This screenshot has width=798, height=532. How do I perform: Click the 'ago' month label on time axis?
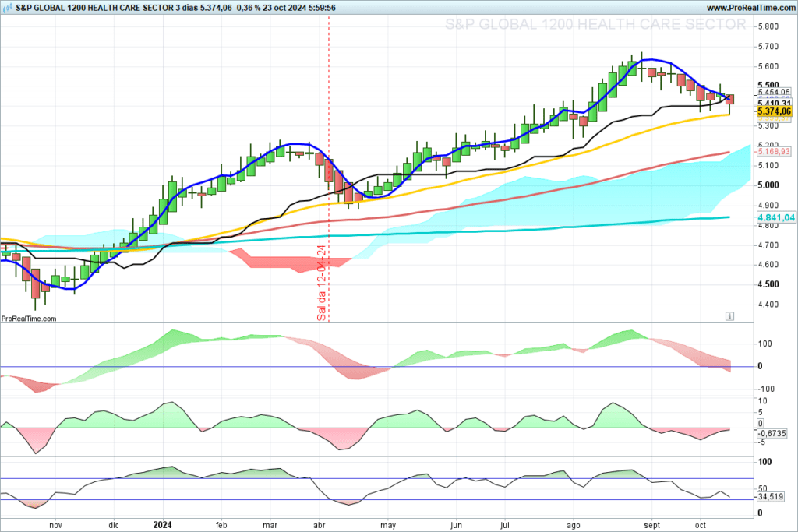click(574, 525)
